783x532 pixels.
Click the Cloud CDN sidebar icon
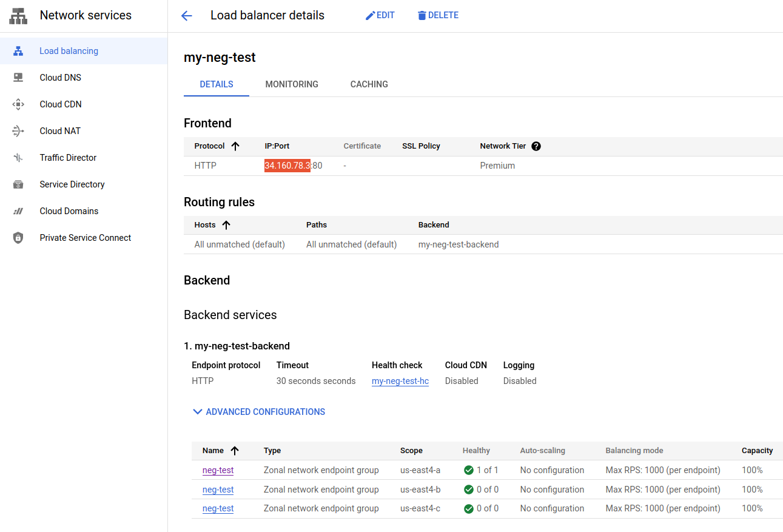pyautogui.click(x=18, y=104)
